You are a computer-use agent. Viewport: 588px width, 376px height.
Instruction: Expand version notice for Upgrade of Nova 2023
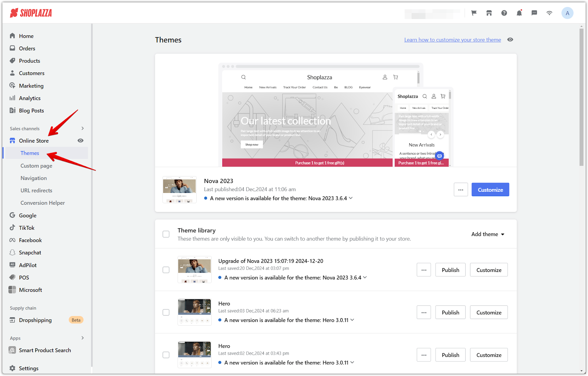click(365, 277)
